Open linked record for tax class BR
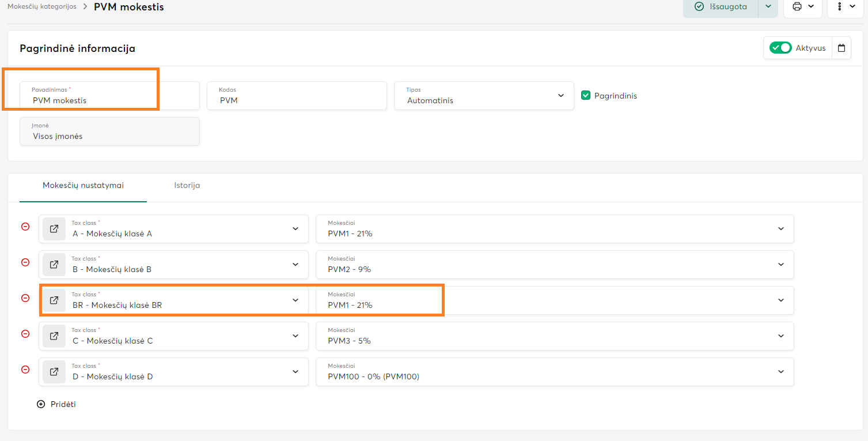Screen dimensions: 868x441 [54, 300]
